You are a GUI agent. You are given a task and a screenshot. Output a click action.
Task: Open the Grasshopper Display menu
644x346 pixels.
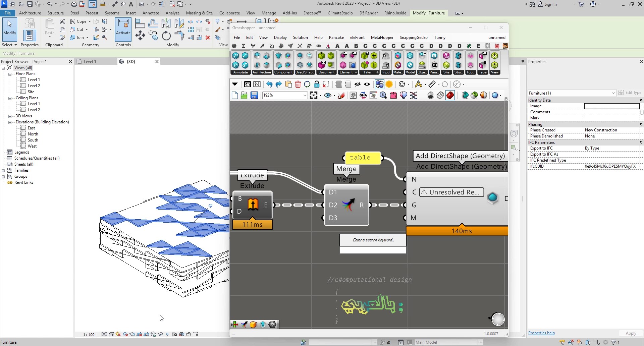(280, 38)
